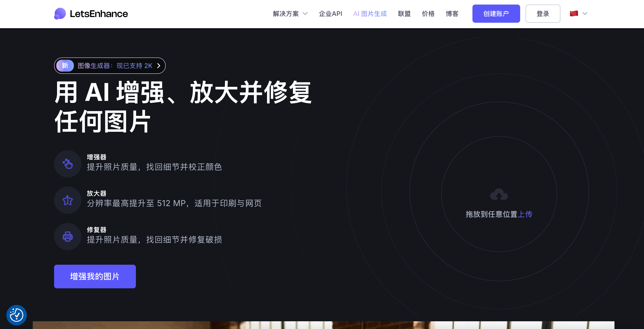Click the 修复器 printer icon
Viewport: 644px width, 329px height.
click(68, 237)
